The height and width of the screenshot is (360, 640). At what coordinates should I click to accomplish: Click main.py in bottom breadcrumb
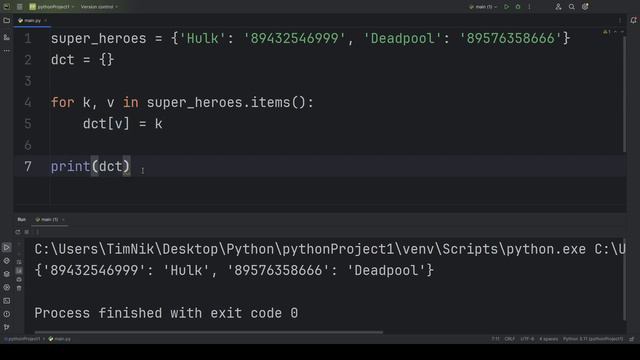coord(60,339)
